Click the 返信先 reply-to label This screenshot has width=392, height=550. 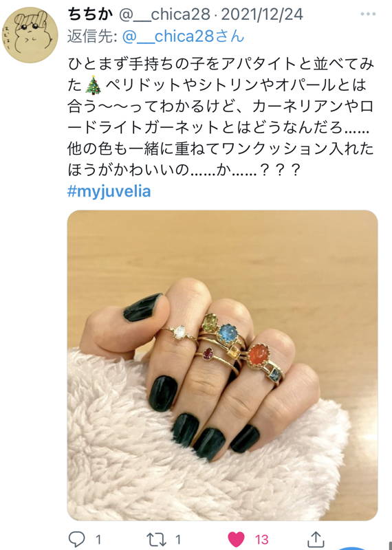(x=92, y=36)
